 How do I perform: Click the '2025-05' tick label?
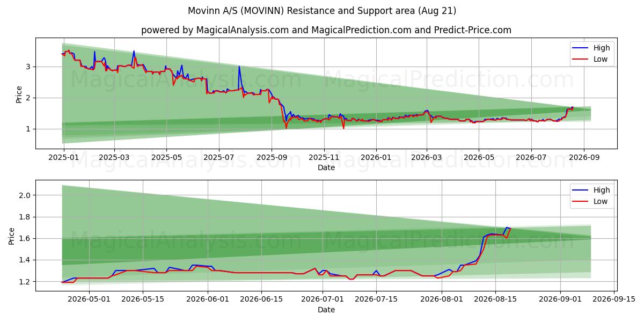[166, 157]
